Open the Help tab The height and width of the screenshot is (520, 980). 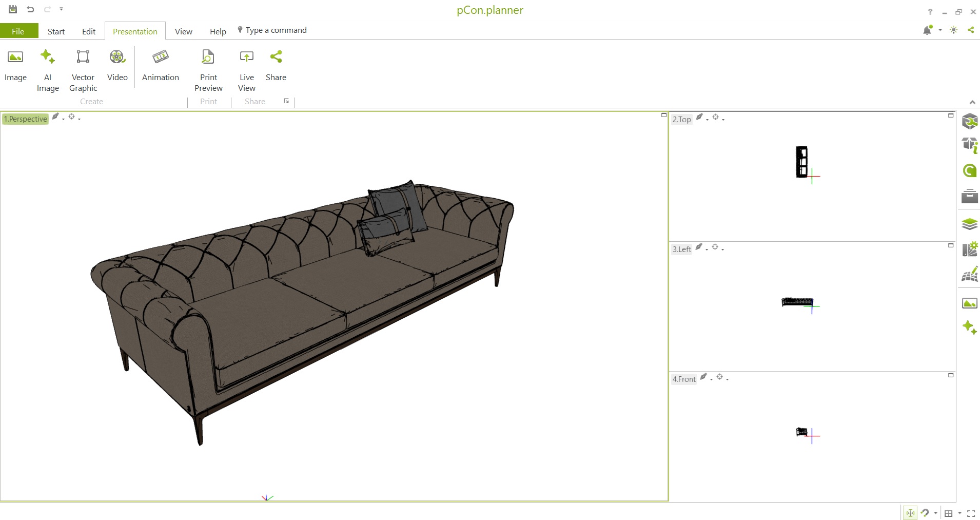pyautogui.click(x=218, y=31)
